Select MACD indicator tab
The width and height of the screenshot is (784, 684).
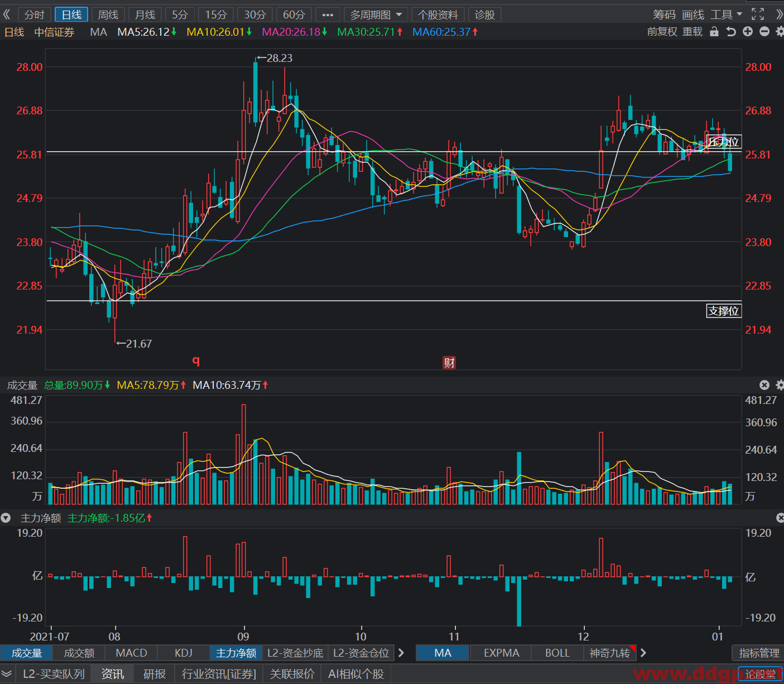[131, 653]
